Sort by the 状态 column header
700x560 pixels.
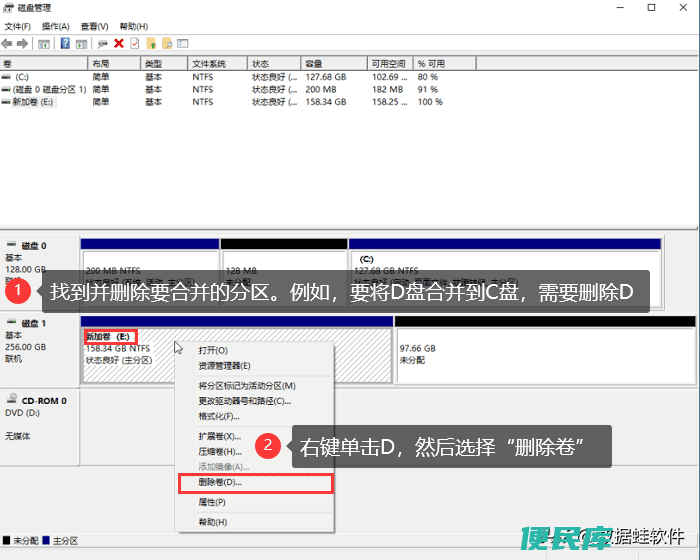274,64
